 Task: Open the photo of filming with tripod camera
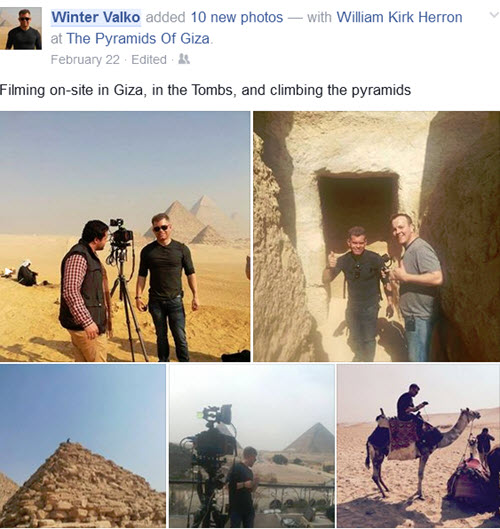click(x=125, y=236)
